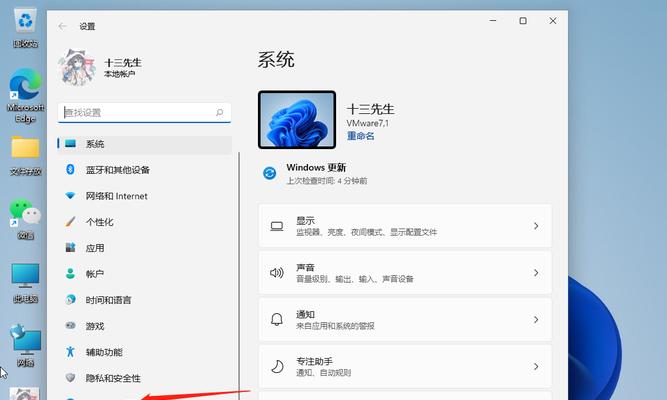The image size is (667, 400).
Task: Open 游戏 settings category
Action: pyautogui.click(x=145, y=326)
